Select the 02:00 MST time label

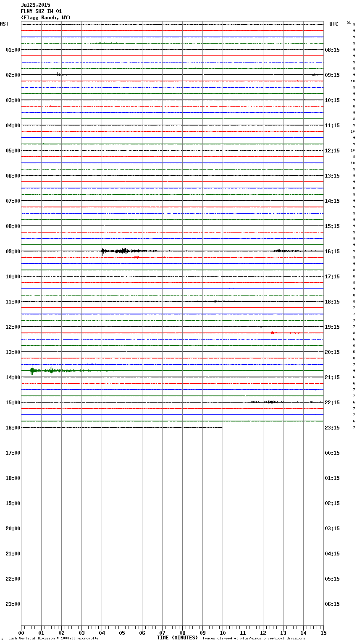point(13,75)
